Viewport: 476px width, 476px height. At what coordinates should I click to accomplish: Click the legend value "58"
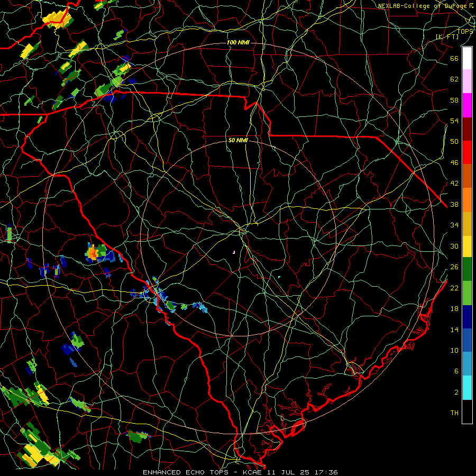pos(454,100)
